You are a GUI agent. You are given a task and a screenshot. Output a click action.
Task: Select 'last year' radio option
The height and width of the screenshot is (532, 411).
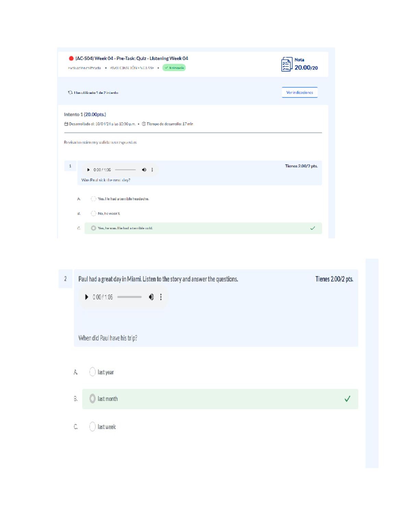point(92,372)
